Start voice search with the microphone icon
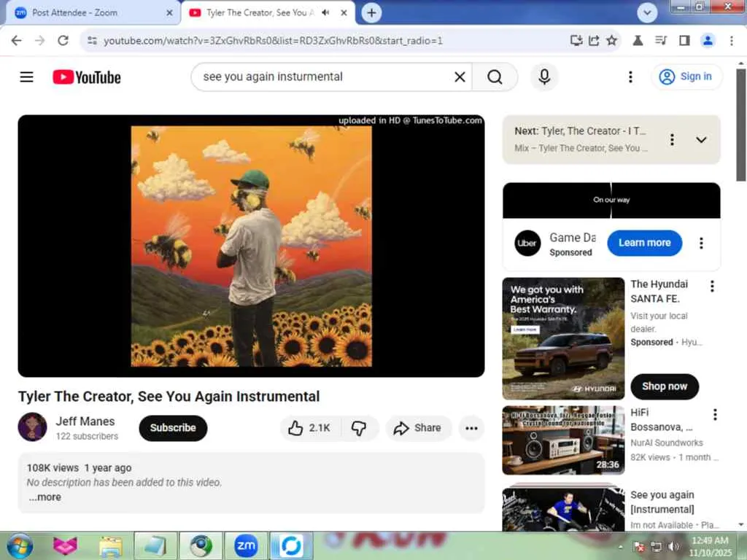The height and width of the screenshot is (560, 747). point(544,77)
